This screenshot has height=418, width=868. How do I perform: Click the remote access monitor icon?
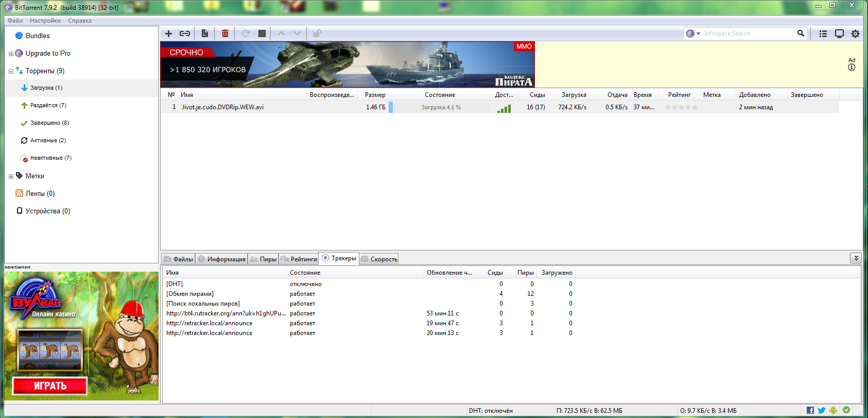(x=839, y=34)
